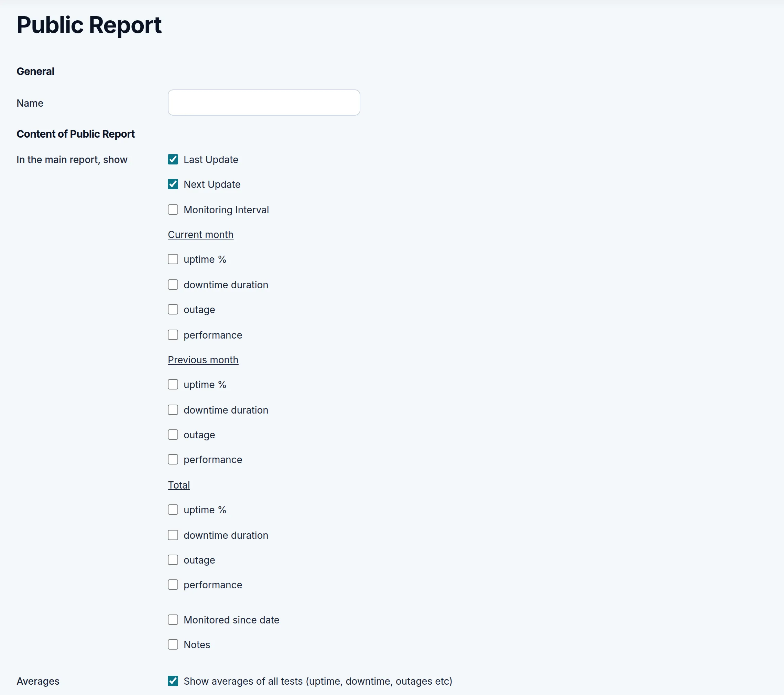Image resolution: width=784 pixels, height=695 pixels.
Task: Check outage under Total
Action: pos(173,560)
